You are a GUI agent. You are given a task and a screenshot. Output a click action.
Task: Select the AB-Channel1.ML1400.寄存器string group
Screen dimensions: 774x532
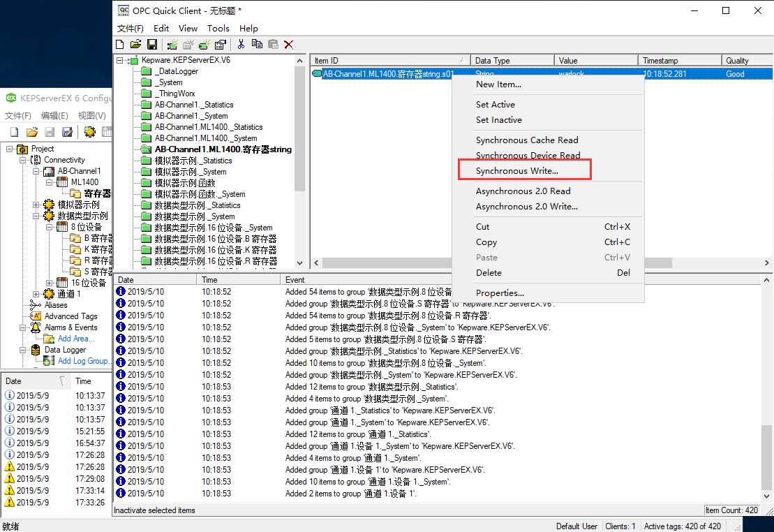223,149
